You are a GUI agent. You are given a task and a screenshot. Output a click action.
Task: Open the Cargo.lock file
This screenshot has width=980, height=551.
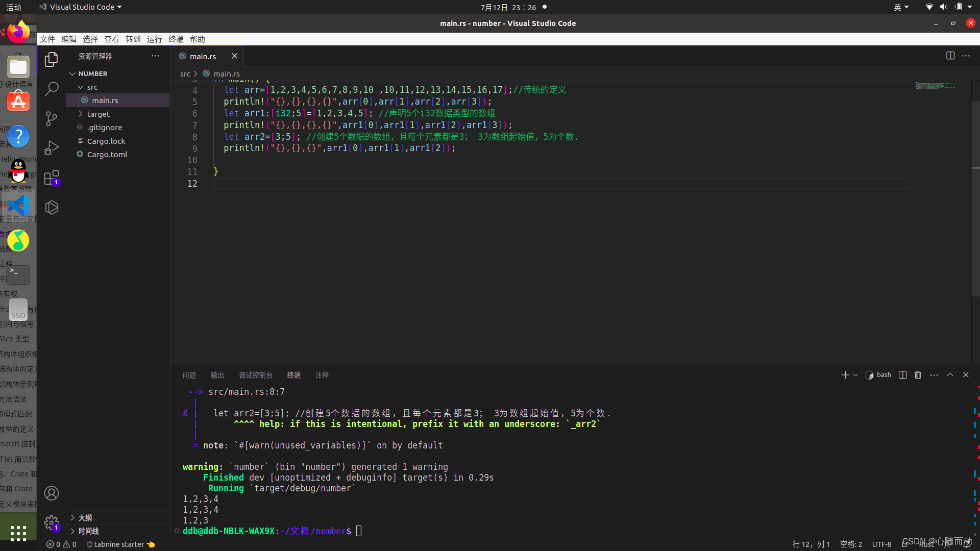pos(118,141)
